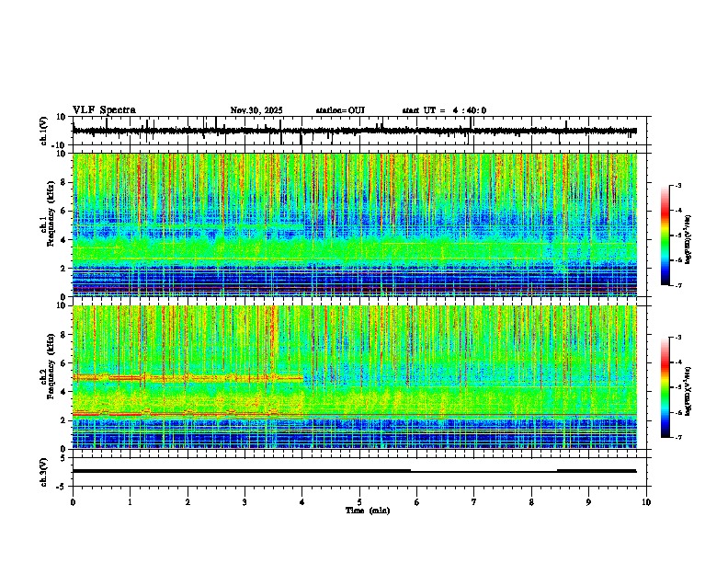Click inside the ch.1 spectrogram panel

pyautogui.click(x=355, y=224)
